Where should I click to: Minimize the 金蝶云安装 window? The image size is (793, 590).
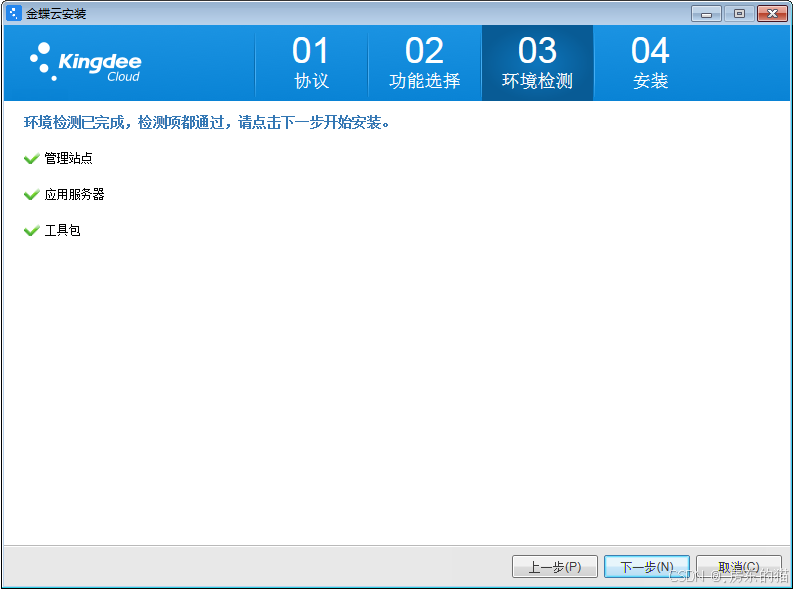click(707, 14)
